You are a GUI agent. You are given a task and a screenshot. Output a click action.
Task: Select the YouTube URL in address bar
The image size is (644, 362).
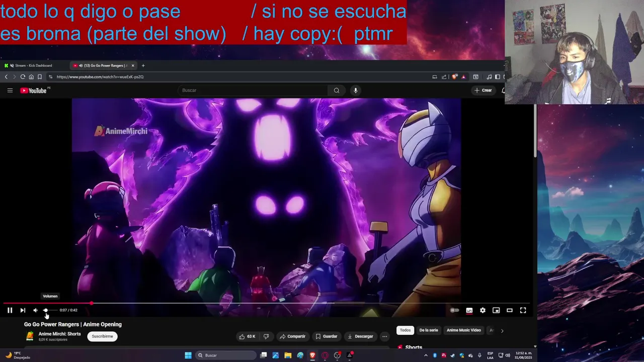click(100, 77)
